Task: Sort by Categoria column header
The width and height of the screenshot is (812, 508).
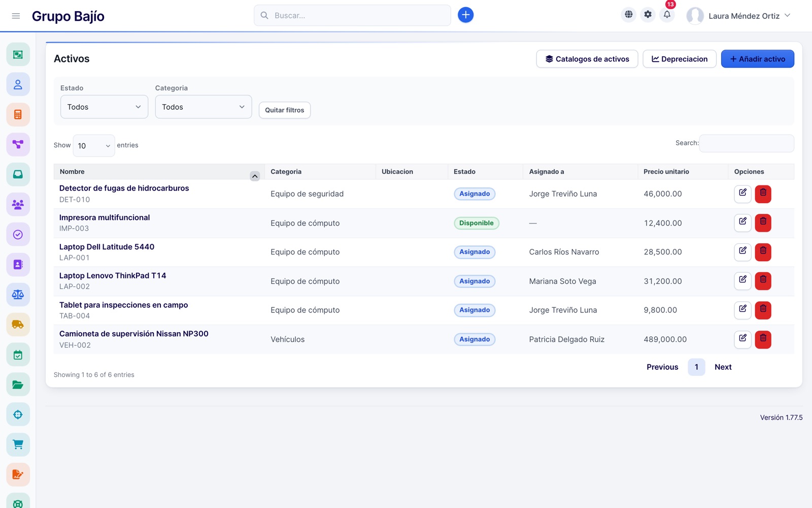Action: 320,172
